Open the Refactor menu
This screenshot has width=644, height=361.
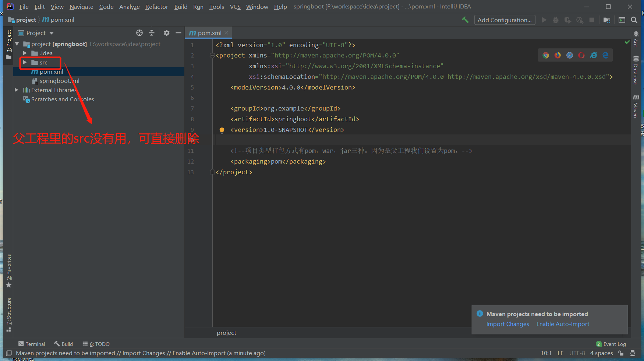157,7
